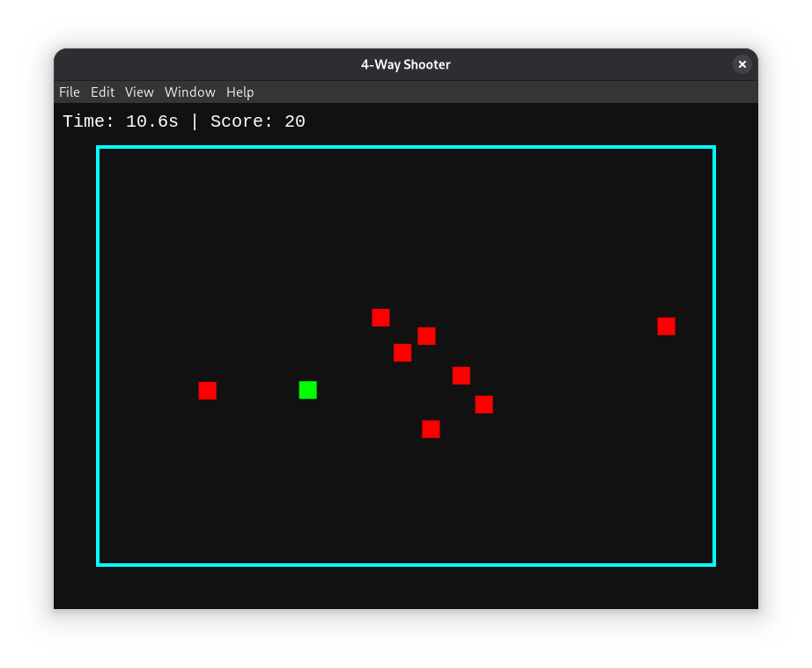
Task: Click the topmost red enemy square
Action: coord(380,318)
